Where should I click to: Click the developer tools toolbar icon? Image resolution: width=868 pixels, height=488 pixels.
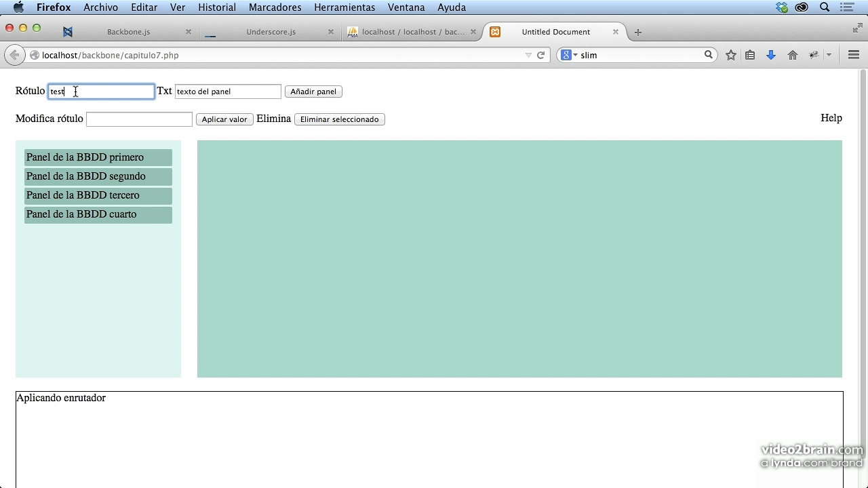point(813,56)
